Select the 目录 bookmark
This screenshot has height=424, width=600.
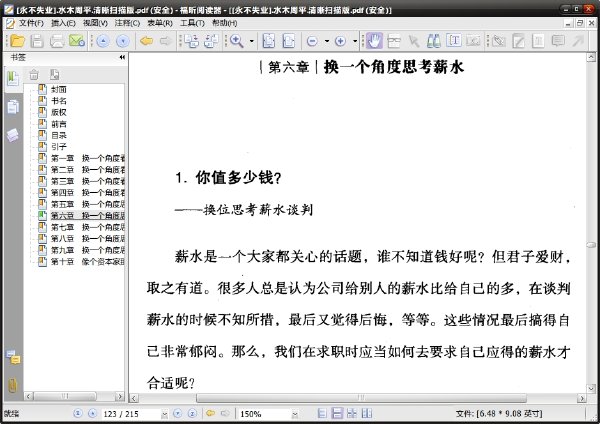pyautogui.click(x=59, y=135)
